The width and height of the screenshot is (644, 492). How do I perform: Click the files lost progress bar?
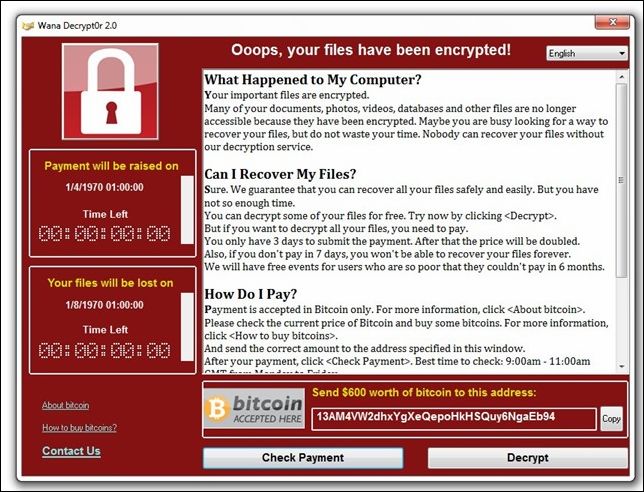click(x=187, y=327)
